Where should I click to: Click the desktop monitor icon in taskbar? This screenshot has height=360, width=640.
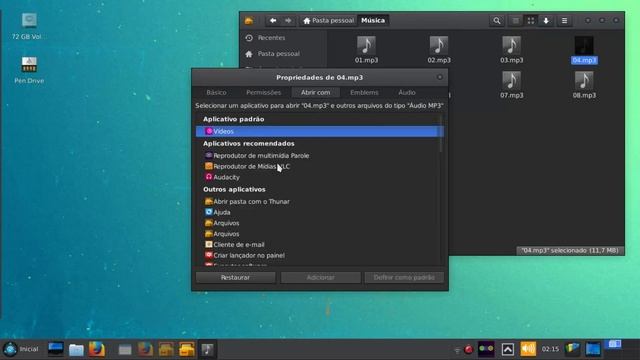pyautogui.click(x=56, y=349)
